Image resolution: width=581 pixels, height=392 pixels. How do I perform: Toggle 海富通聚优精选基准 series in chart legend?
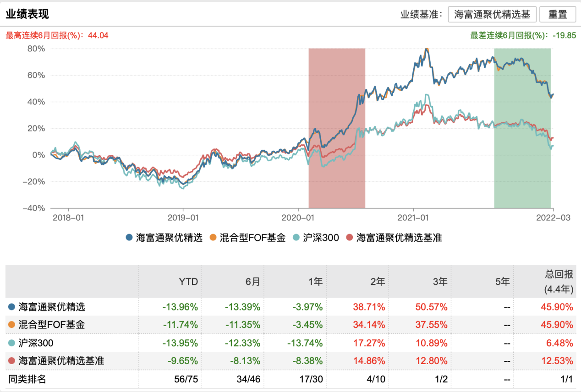(394, 238)
